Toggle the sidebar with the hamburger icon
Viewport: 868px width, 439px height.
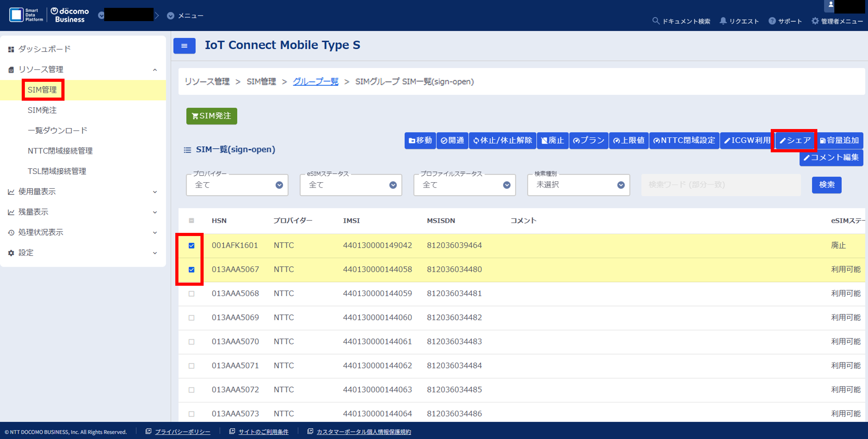coord(184,46)
